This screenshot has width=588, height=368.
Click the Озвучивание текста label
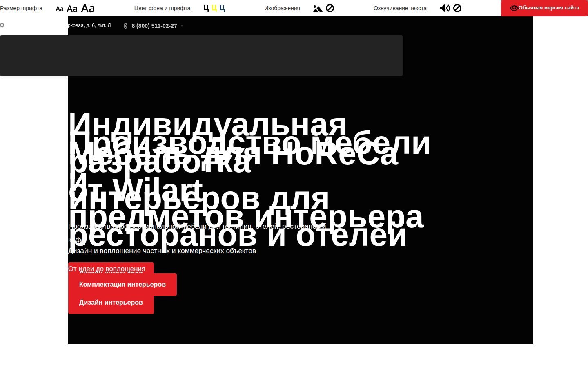(x=400, y=8)
